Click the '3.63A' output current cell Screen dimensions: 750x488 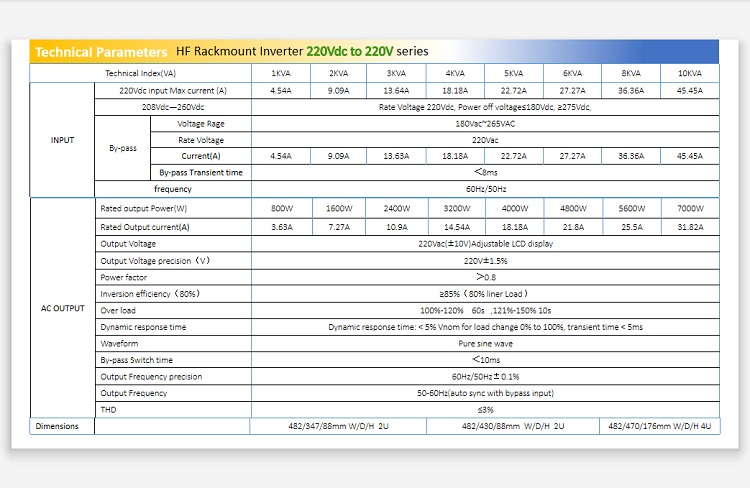point(282,227)
